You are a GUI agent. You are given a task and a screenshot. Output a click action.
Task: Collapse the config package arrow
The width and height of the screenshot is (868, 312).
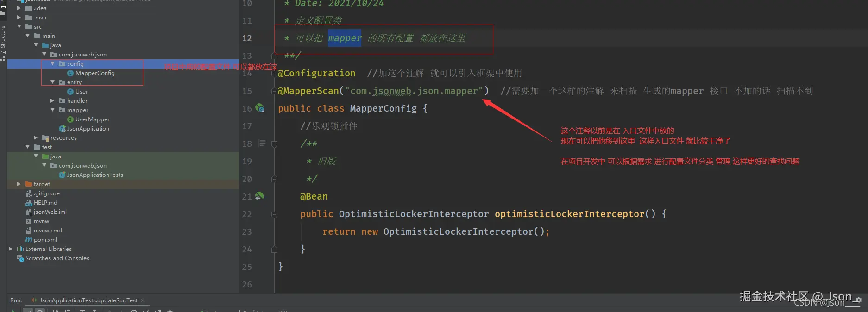52,64
